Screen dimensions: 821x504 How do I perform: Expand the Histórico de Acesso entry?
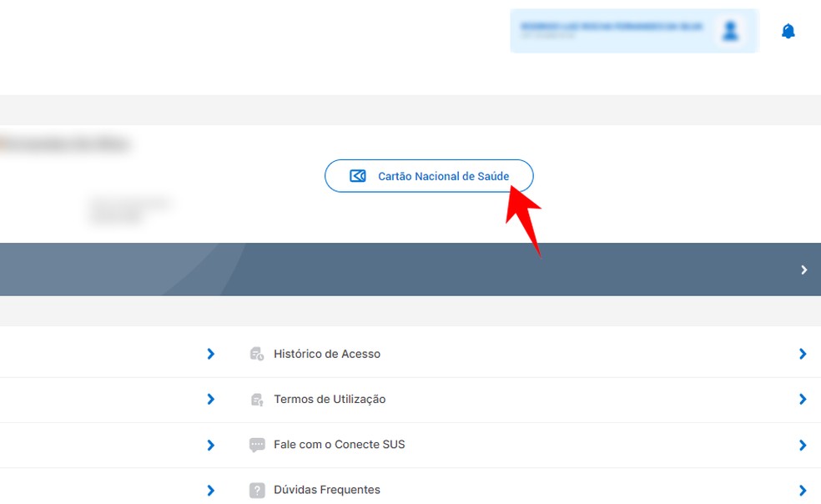803,353
